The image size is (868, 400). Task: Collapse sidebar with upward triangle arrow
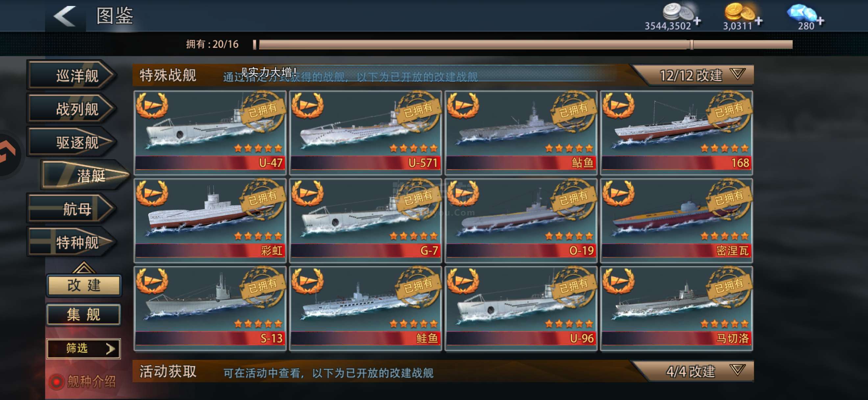[x=83, y=267]
